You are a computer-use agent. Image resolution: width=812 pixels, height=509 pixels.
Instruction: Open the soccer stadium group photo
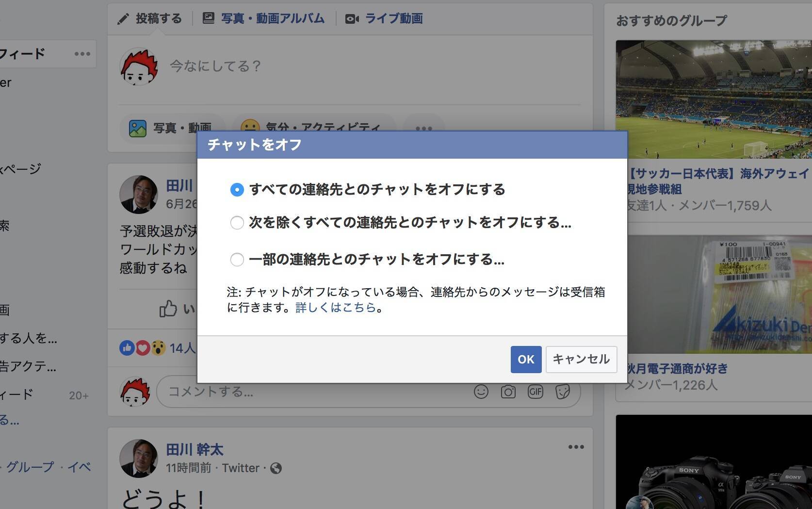click(714, 99)
